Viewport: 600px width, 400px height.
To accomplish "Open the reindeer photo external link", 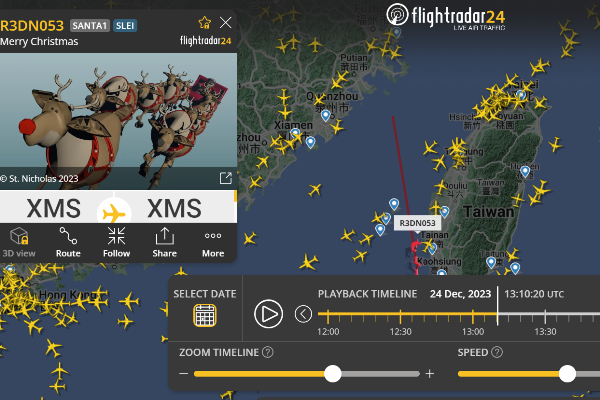I will 226,178.
